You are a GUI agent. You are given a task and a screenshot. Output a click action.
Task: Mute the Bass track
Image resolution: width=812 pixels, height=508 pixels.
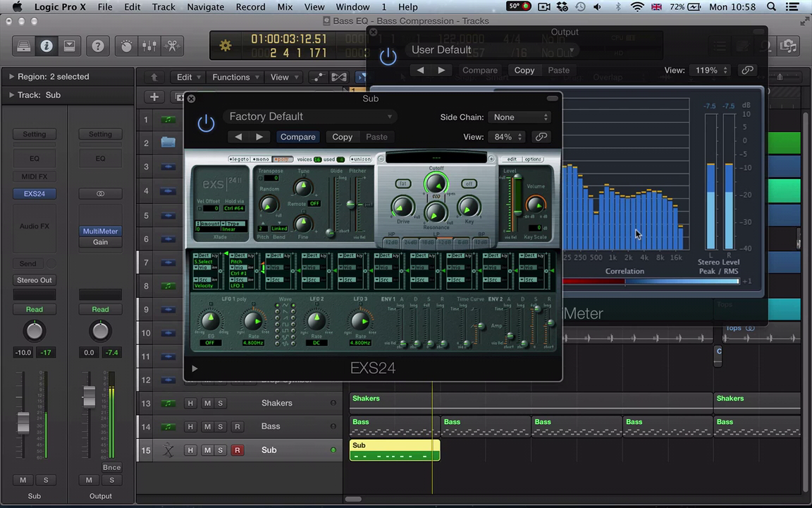207,427
